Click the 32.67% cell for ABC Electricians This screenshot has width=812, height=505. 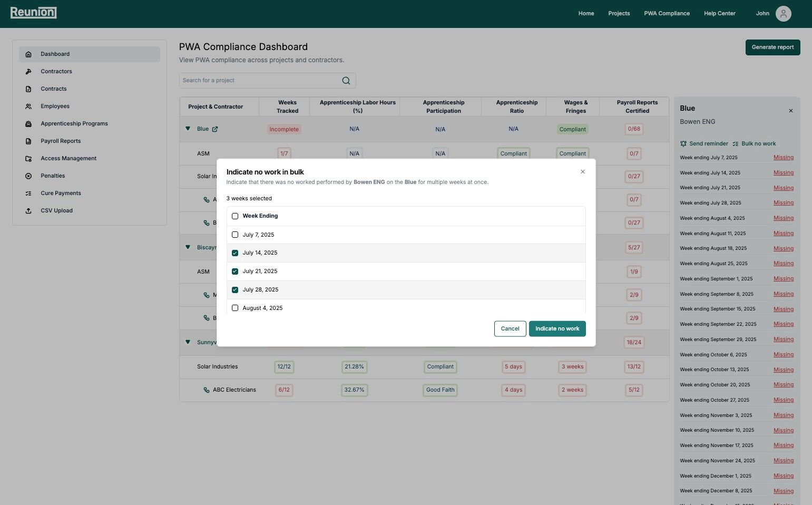354,390
